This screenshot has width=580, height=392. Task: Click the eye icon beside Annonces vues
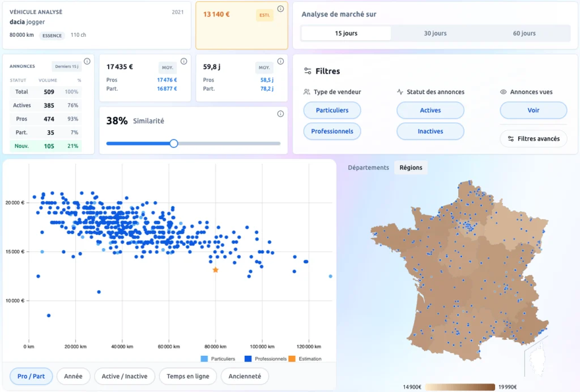[503, 92]
